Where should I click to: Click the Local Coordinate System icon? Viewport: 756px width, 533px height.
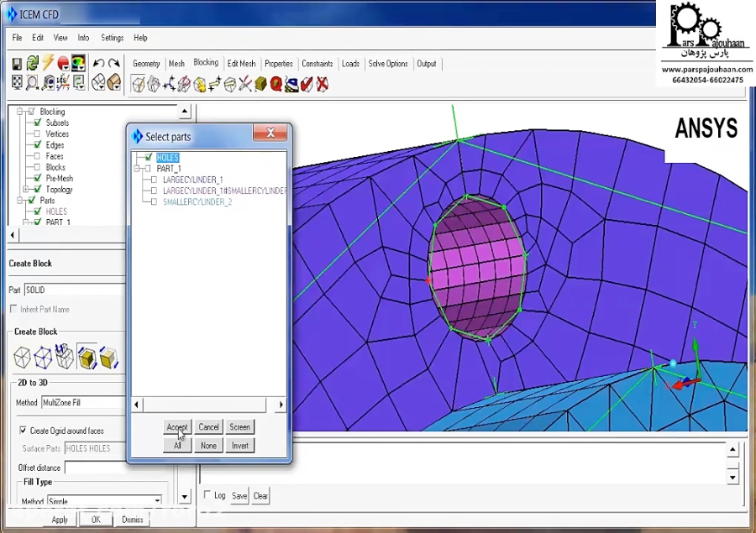tap(63, 83)
